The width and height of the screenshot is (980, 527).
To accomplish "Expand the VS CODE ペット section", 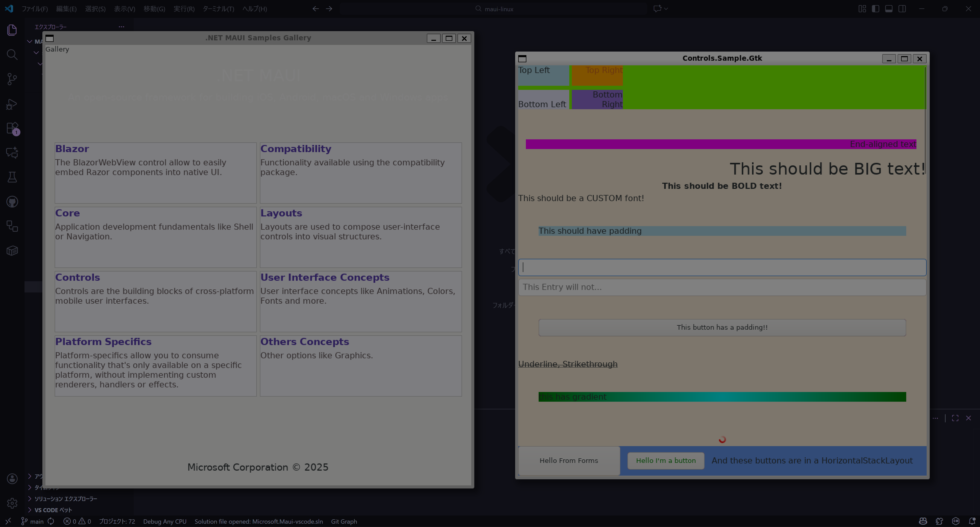I will [53, 510].
